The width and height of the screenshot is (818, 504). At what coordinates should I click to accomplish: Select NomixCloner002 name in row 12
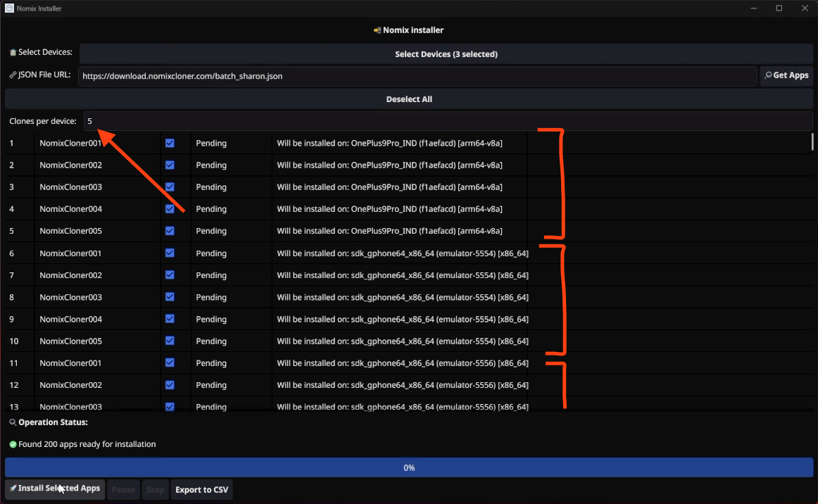(x=70, y=385)
